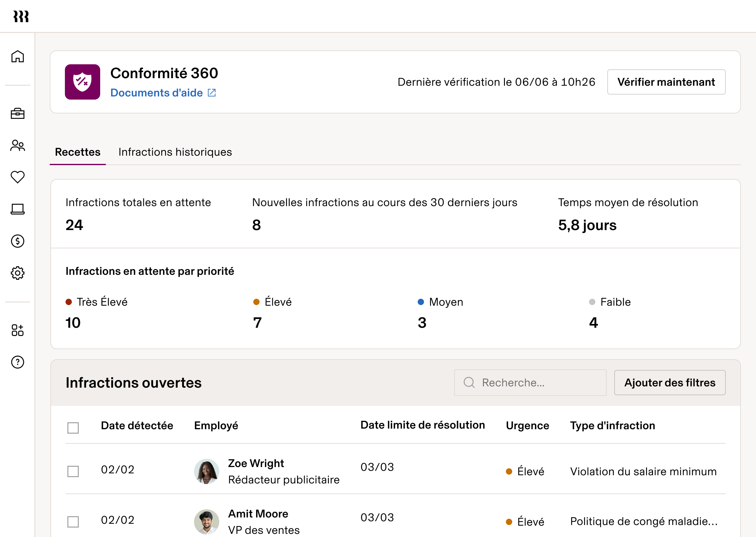Check the Zoe Wright row checkbox
756x537 pixels.
(x=73, y=471)
